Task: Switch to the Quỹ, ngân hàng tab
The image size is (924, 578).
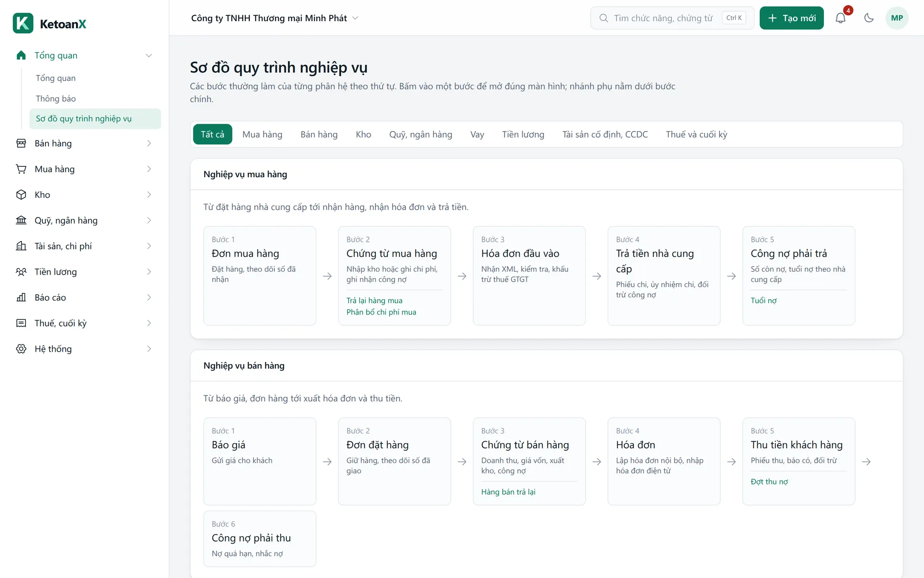Action: [421, 134]
